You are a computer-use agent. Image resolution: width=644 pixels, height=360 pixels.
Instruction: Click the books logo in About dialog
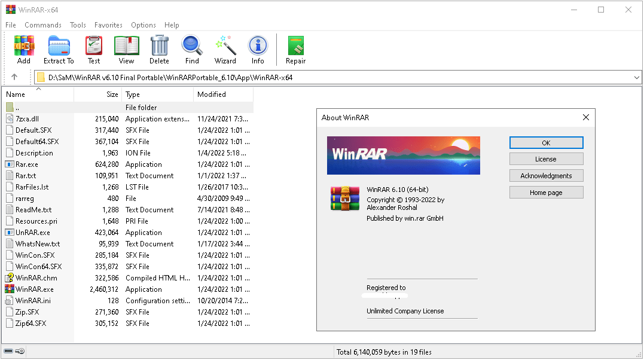pyautogui.click(x=345, y=198)
